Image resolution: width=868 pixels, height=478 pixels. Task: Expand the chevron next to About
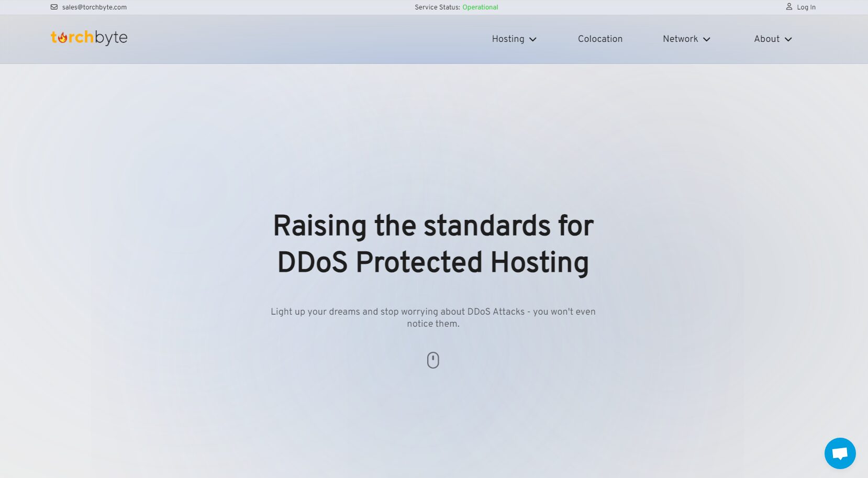coord(788,39)
